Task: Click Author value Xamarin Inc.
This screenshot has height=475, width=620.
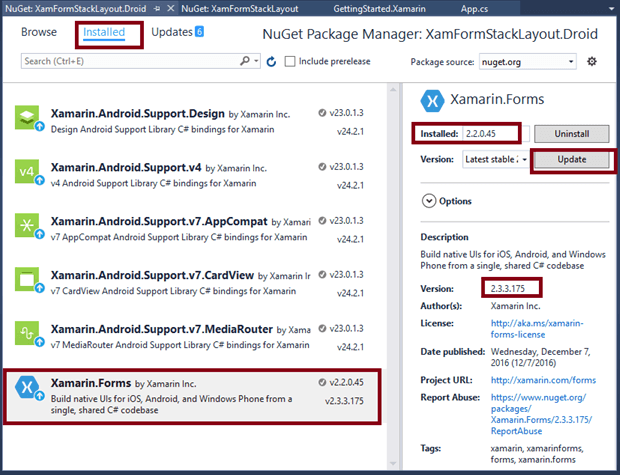Action: click(x=515, y=306)
